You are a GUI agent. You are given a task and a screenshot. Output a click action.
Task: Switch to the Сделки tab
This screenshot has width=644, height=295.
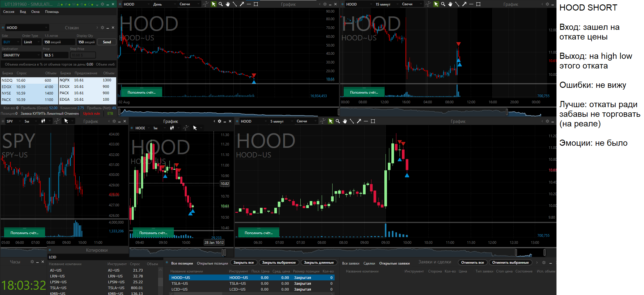click(x=369, y=263)
